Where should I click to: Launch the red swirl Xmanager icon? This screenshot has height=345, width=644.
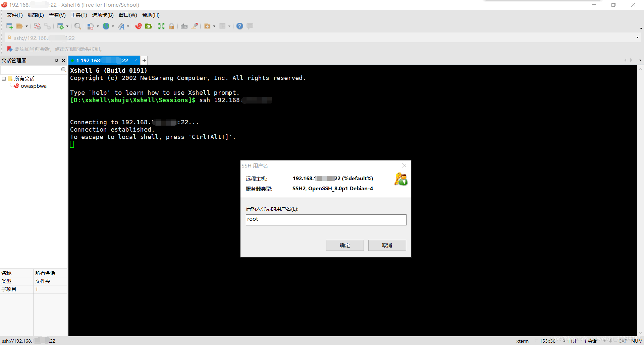click(139, 26)
